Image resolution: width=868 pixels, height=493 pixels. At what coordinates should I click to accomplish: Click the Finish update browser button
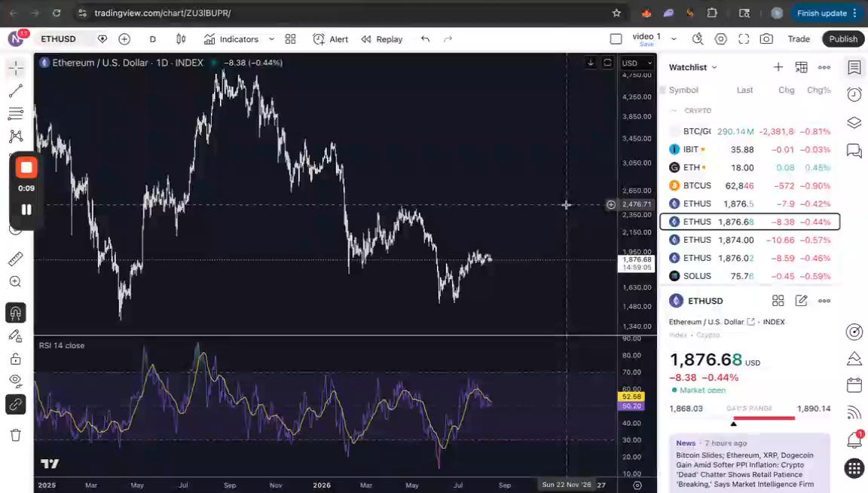pos(827,13)
